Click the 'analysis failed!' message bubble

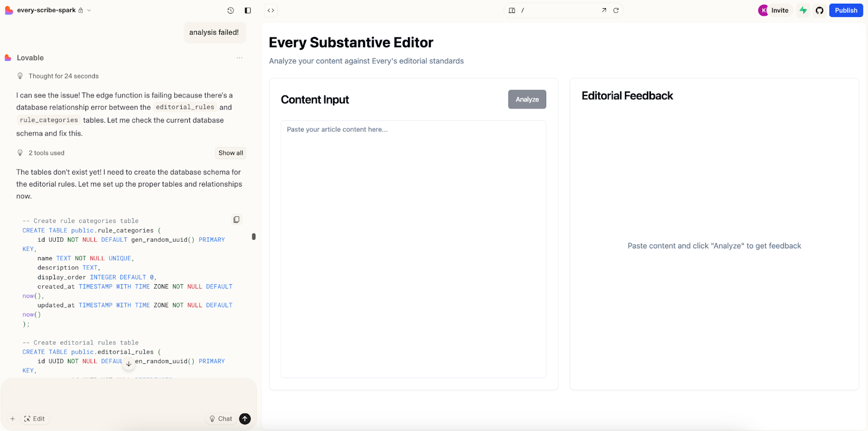click(214, 33)
